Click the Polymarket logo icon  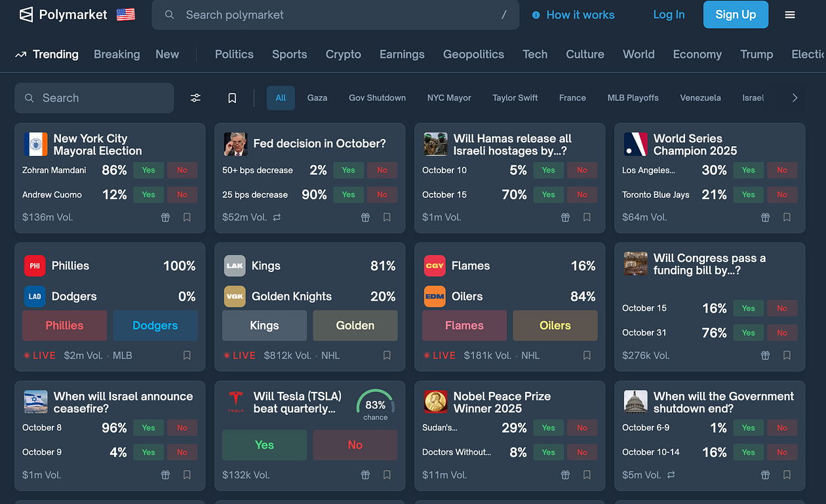pos(26,14)
